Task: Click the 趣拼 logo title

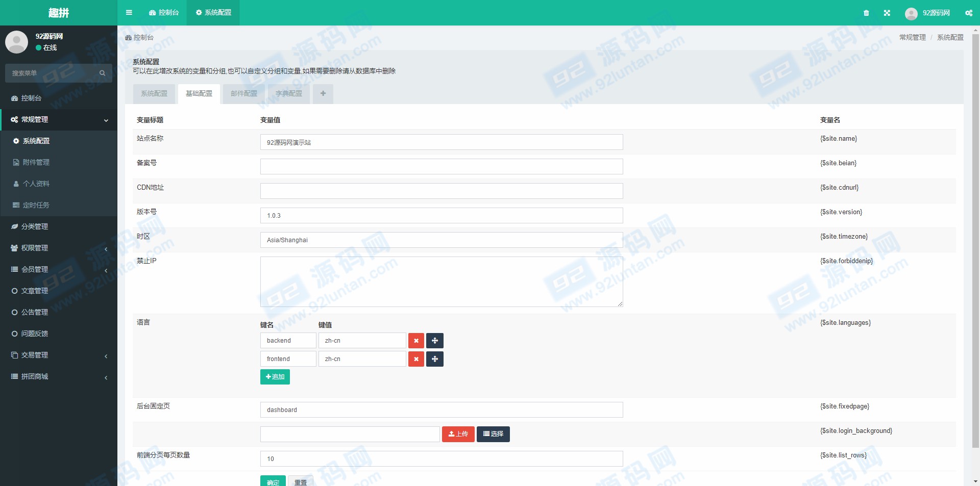Action: coord(59,13)
